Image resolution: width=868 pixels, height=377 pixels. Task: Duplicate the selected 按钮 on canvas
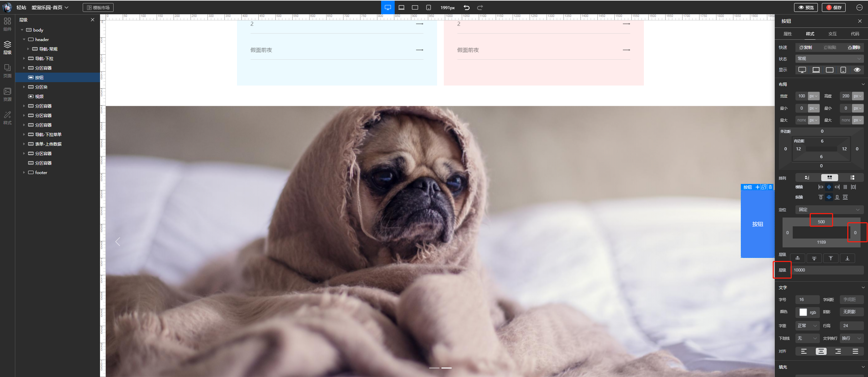[x=764, y=187]
